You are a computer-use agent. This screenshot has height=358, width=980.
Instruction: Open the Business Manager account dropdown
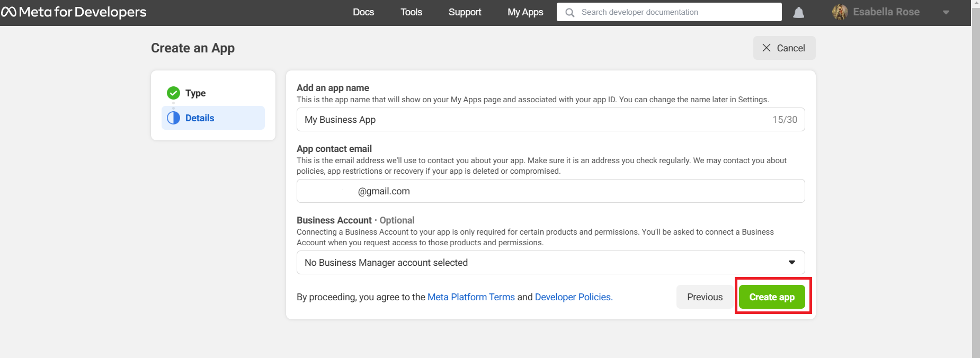coord(550,263)
